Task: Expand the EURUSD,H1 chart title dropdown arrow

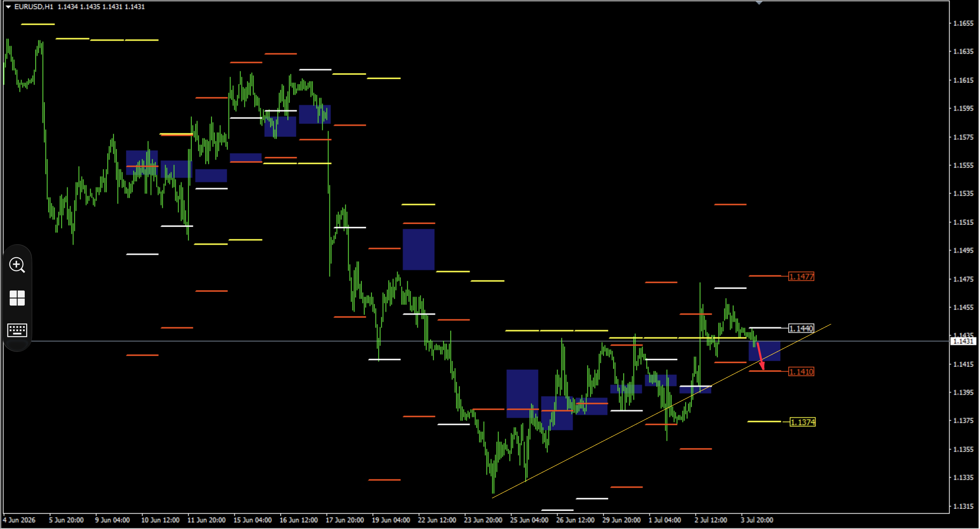Action: pyautogui.click(x=8, y=7)
